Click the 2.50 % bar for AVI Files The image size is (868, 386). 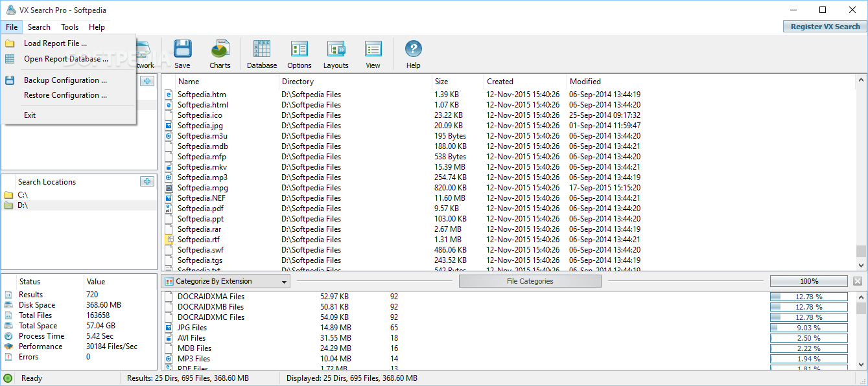[x=809, y=338]
